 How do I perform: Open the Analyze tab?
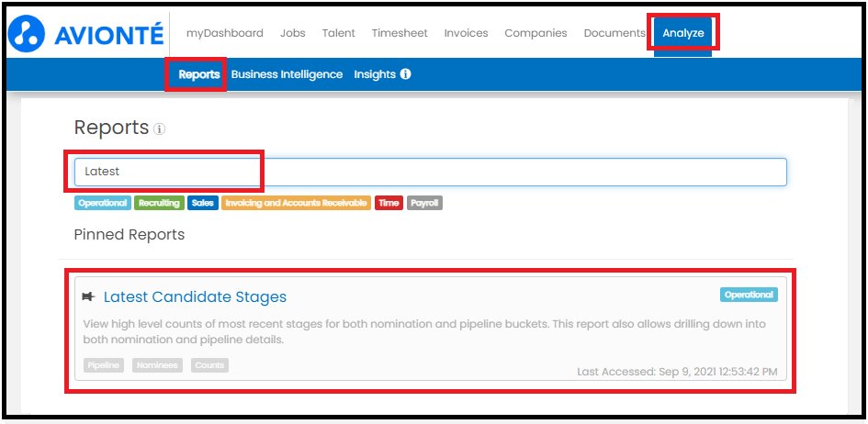683,33
